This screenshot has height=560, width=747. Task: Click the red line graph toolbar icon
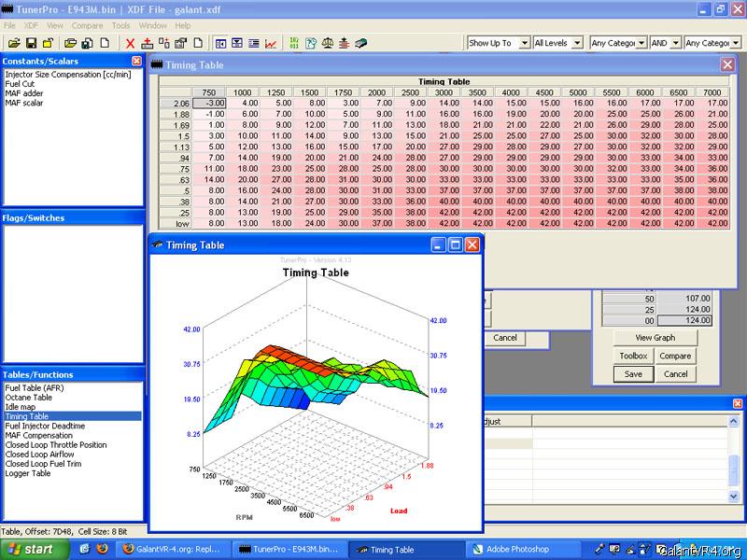pos(271,43)
